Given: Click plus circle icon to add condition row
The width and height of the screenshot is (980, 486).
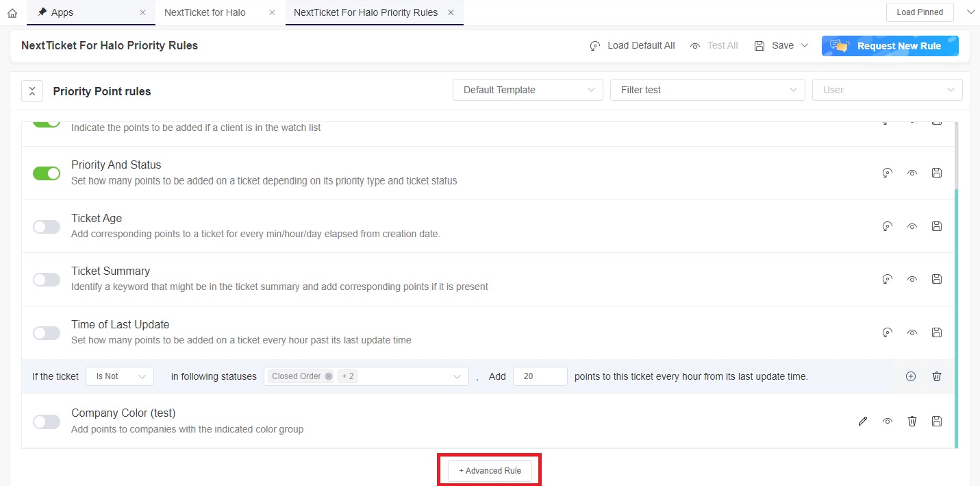Looking at the screenshot, I should [x=911, y=376].
